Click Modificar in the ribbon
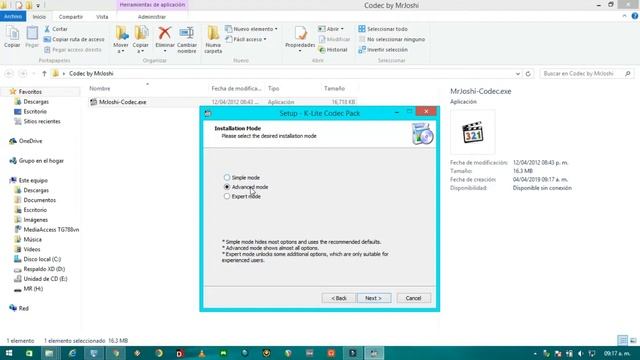This screenshot has height=360, width=640. (x=334, y=39)
